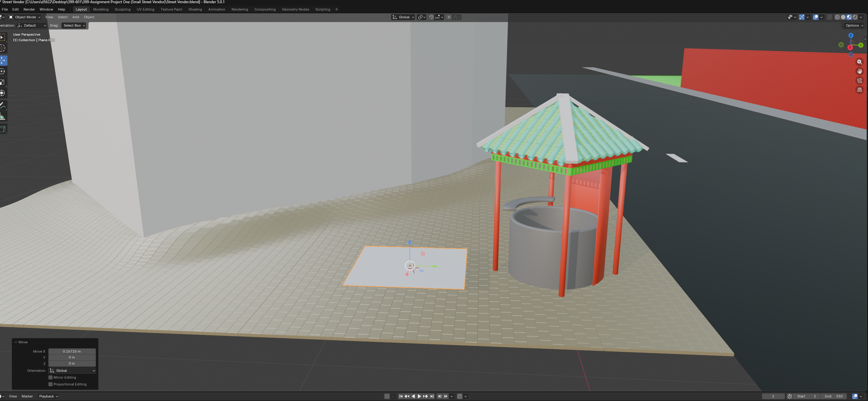868x401 pixels.
Task: Select the Rotate tool in the toolbar
Action: pyautogui.click(x=2, y=72)
